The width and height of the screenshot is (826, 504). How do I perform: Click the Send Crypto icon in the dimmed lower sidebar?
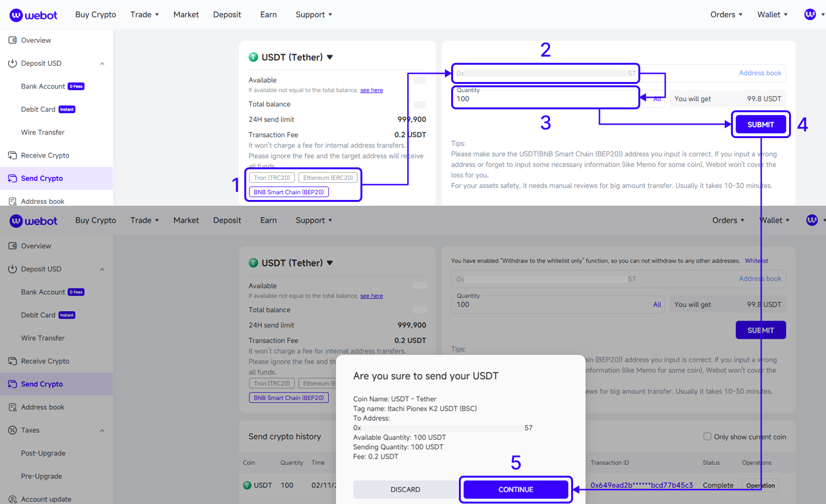(13, 384)
